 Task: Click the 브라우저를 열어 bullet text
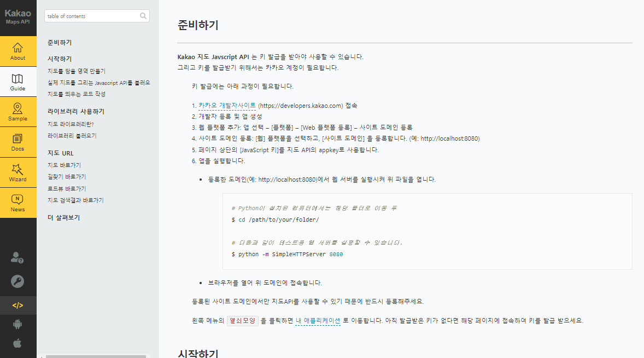coord(265,283)
